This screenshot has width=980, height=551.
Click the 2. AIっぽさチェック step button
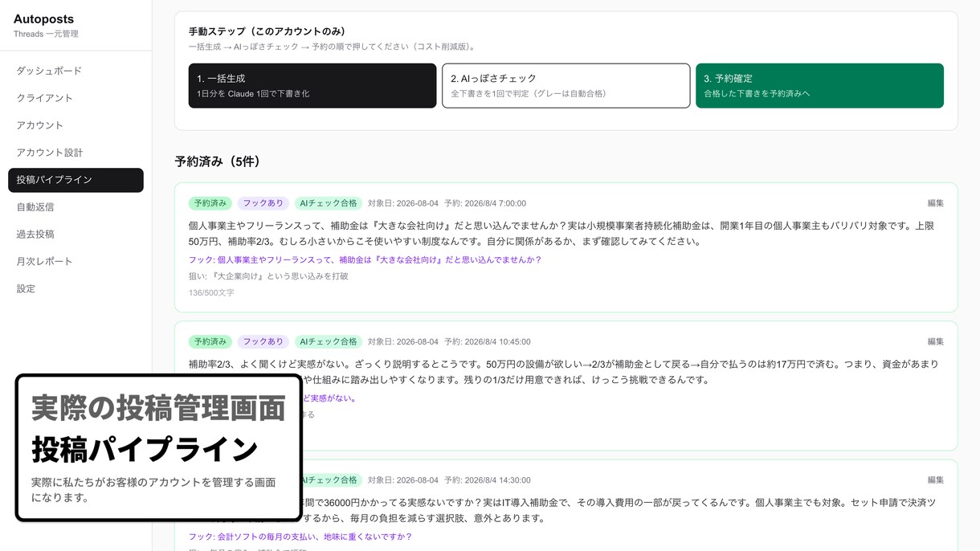566,86
